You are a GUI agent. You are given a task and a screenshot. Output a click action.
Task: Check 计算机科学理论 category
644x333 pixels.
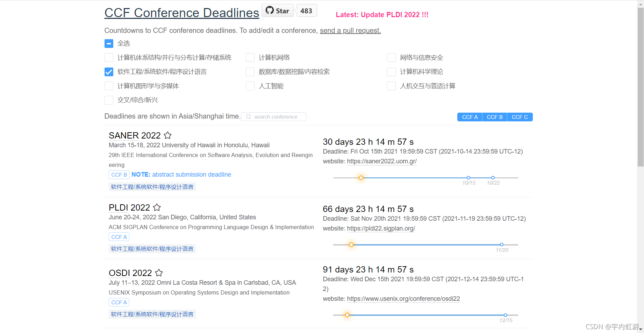[x=391, y=72]
